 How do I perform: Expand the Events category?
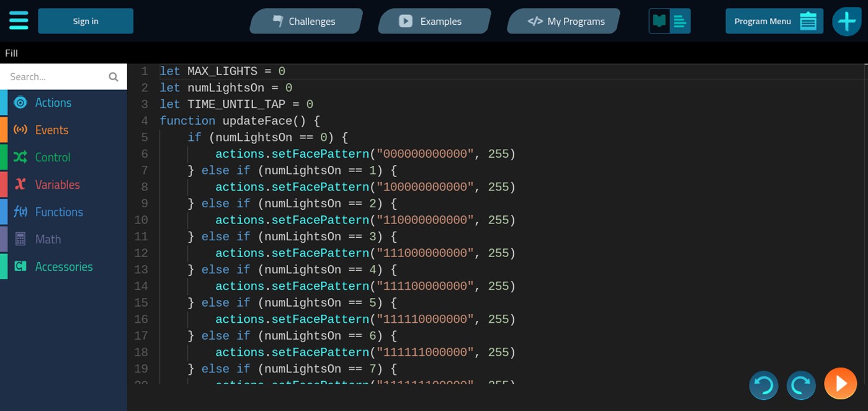pos(51,130)
